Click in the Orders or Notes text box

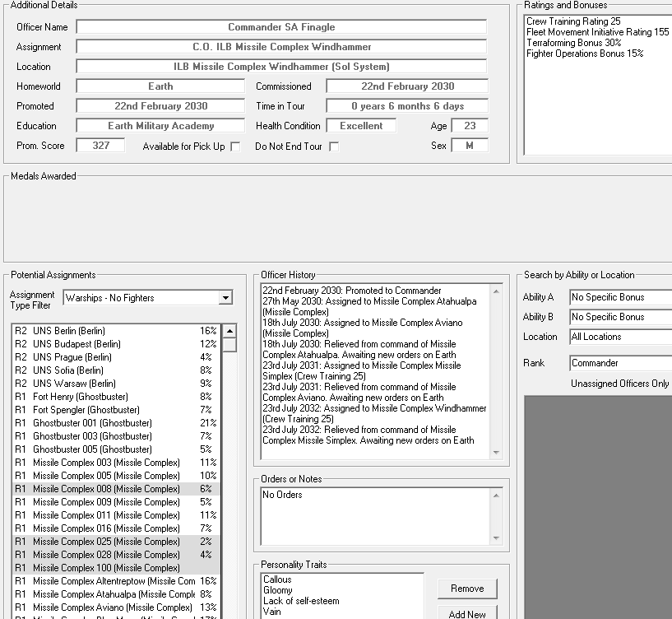[x=375, y=516]
